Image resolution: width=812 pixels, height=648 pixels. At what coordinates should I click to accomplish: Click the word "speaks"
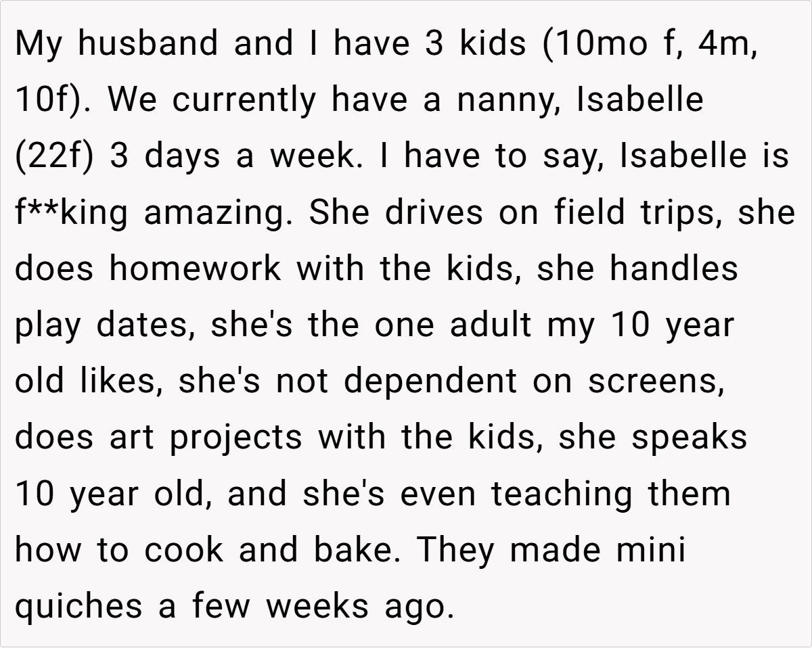(x=689, y=438)
